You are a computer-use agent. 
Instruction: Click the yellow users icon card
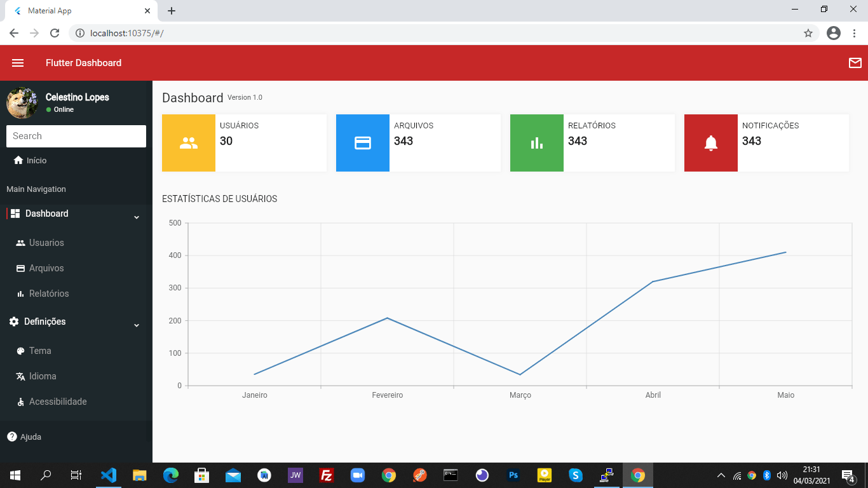pos(188,142)
